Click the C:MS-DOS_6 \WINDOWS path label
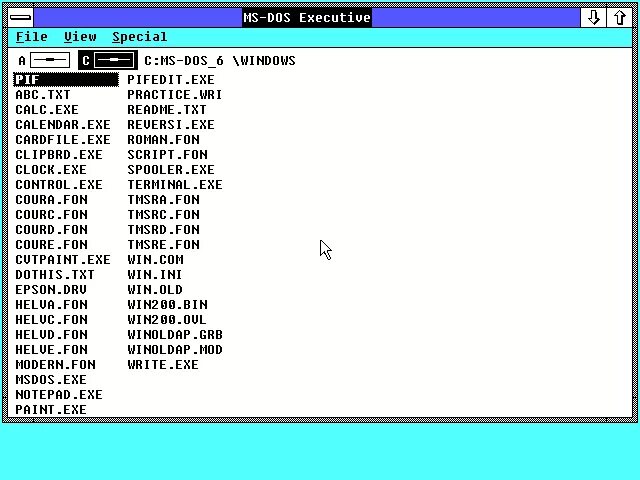This screenshot has width=640, height=480. tap(220, 61)
